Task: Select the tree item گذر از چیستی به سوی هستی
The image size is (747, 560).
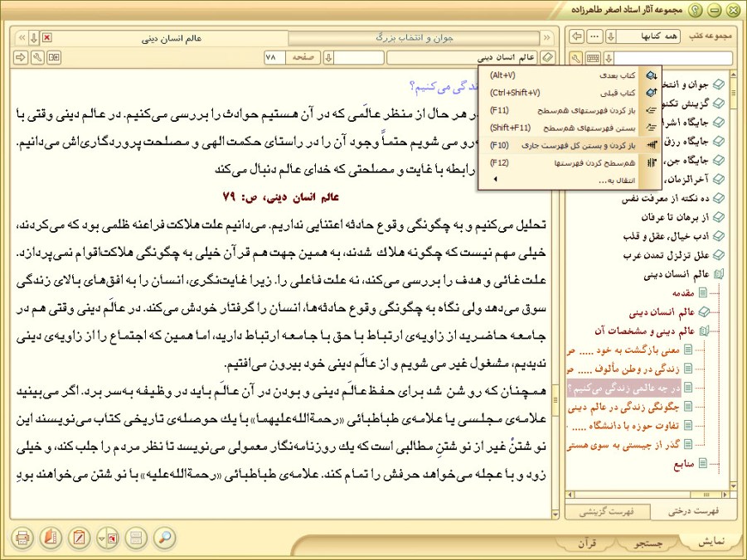Action: tap(623, 445)
